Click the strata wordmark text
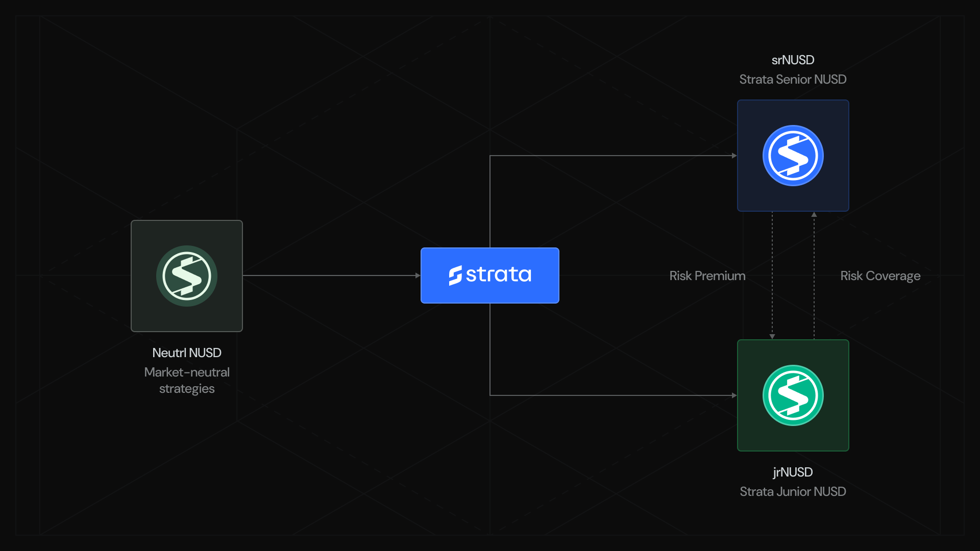Viewport: 980px width, 551px height. pos(498,275)
